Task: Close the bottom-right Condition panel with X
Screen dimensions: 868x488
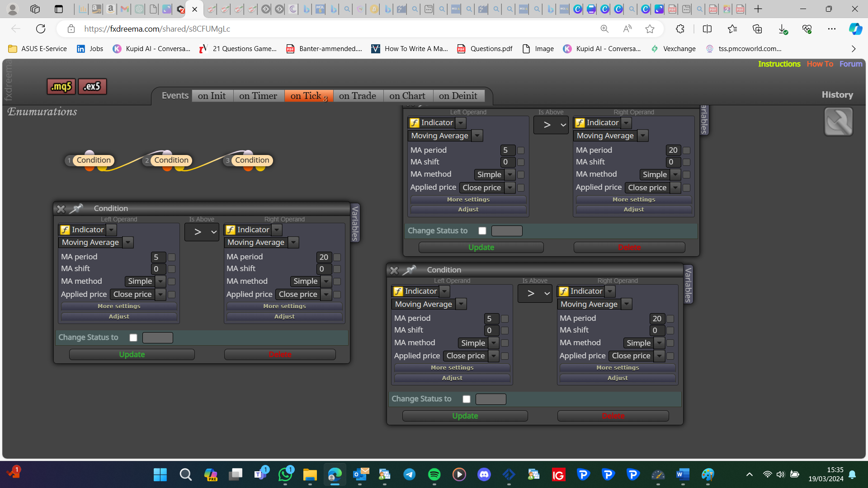Action: [x=394, y=270]
